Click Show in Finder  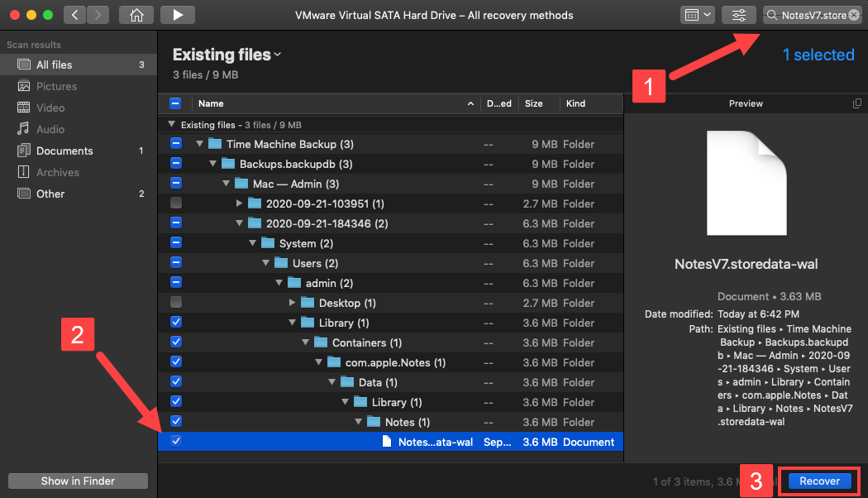pyautogui.click(x=77, y=481)
